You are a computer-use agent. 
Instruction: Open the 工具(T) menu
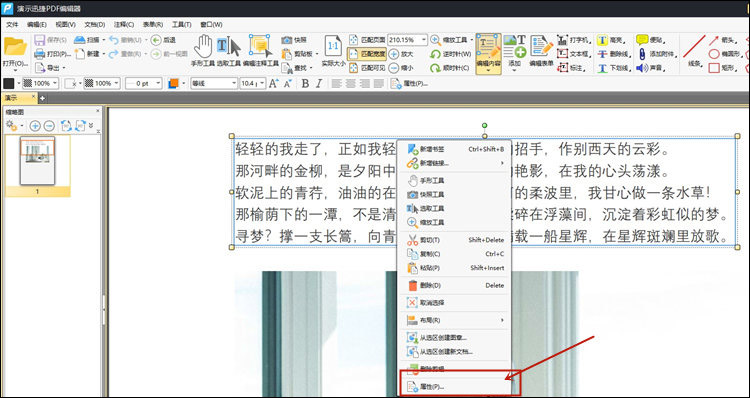tap(182, 24)
